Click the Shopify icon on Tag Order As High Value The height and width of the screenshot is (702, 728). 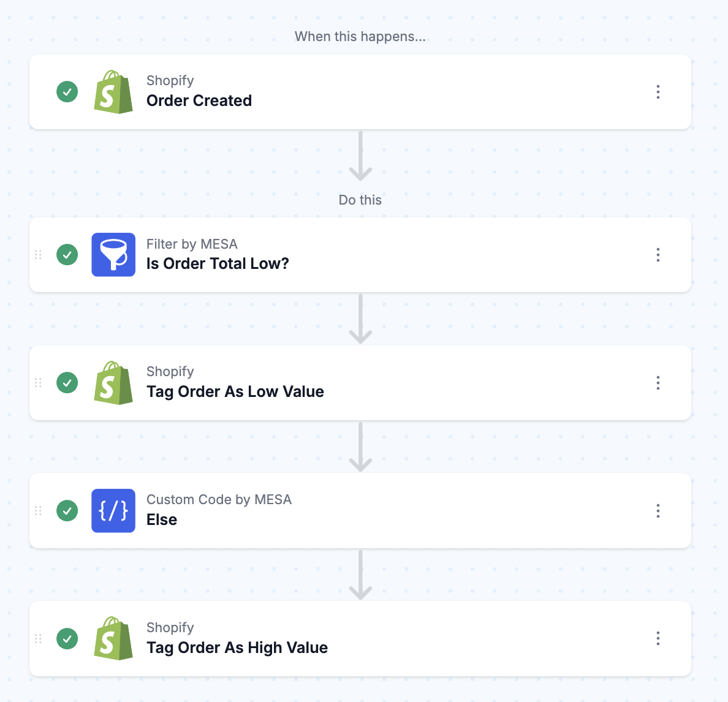pyautogui.click(x=113, y=638)
